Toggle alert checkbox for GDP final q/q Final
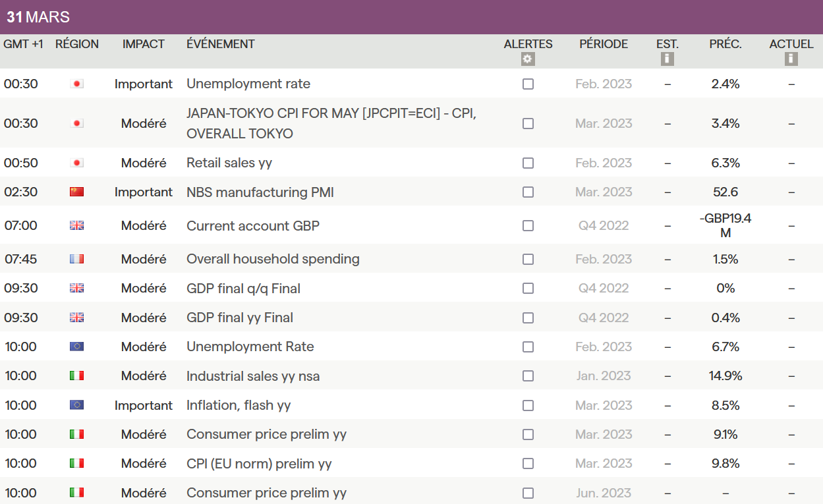Image resolution: width=823 pixels, height=504 pixels. pyautogui.click(x=528, y=289)
